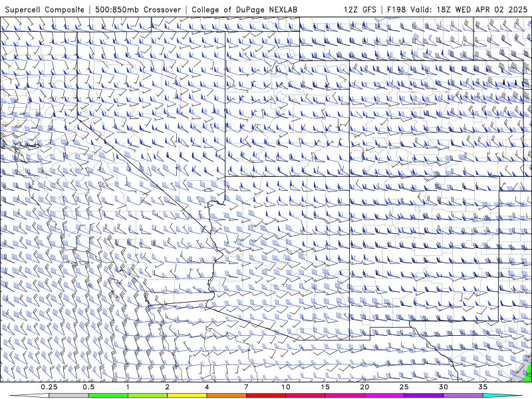Pick the crimson swatch between 10 and 15
The width and height of the screenshot is (532, 399).
305,396
